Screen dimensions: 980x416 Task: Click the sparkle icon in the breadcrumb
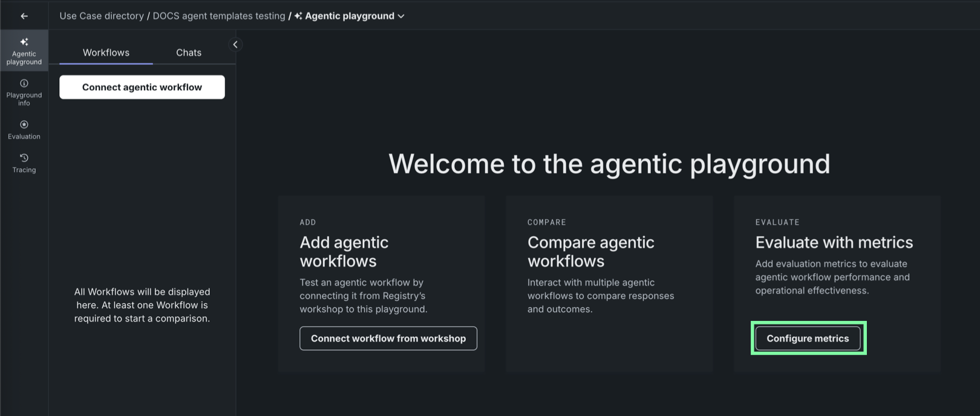coord(298,16)
